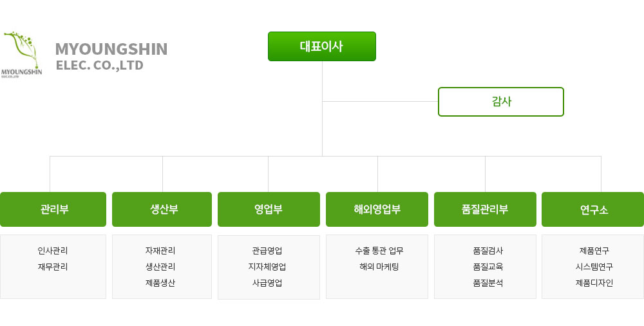The width and height of the screenshot is (644, 326).
Task: Click the 재무관리 item
Action: 53,267
